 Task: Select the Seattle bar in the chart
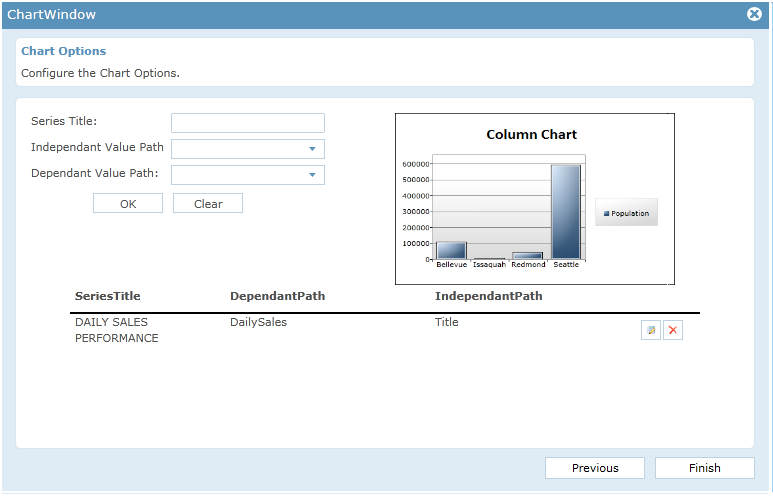(565, 212)
